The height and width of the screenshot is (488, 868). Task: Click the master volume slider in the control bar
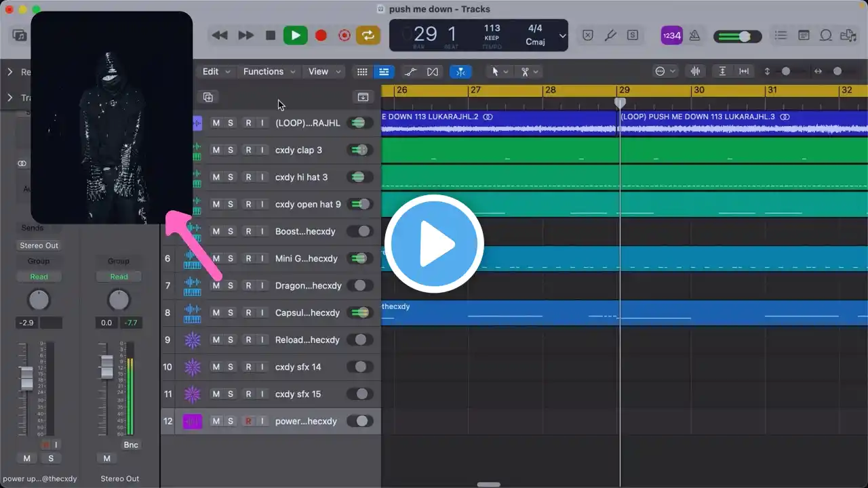pos(736,36)
